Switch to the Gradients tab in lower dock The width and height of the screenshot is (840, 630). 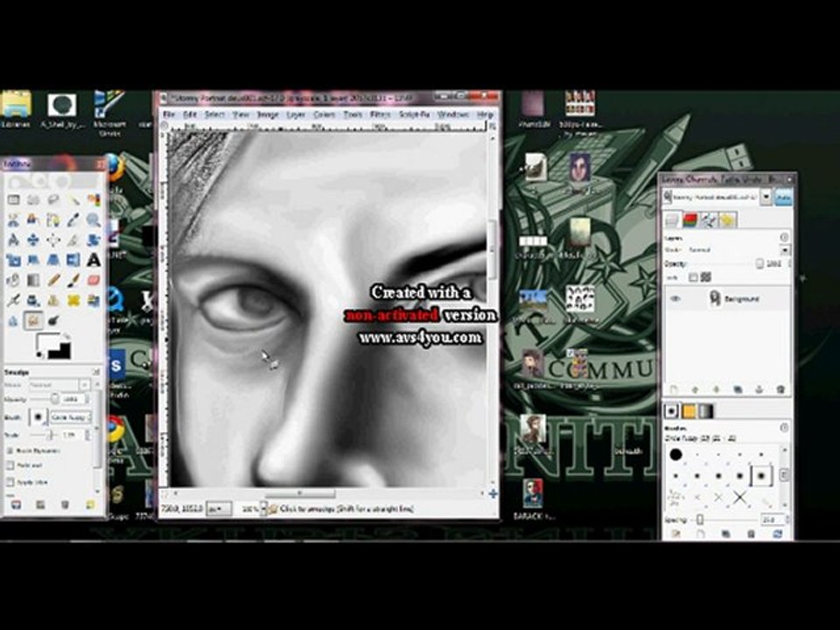tap(707, 411)
